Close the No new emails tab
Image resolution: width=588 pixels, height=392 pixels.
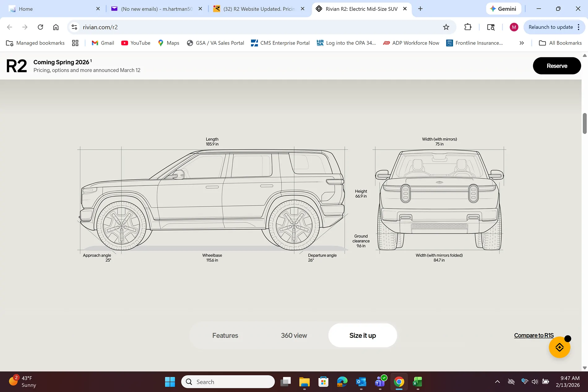pos(200,9)
